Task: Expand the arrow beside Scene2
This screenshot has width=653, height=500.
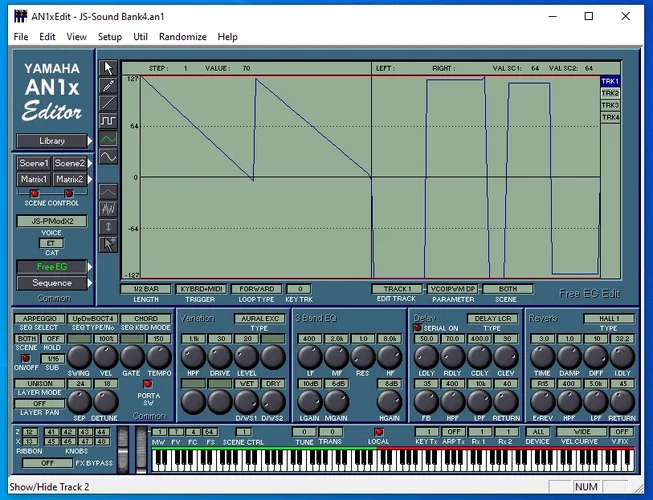Action: pyautogui.click(x=90, y=163)
